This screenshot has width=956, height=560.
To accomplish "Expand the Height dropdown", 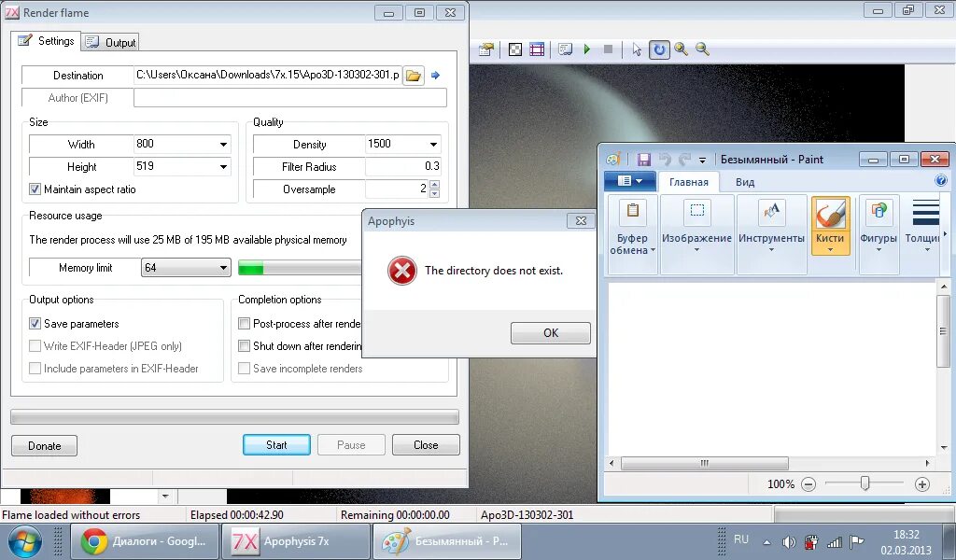I will tap(223, 167).
